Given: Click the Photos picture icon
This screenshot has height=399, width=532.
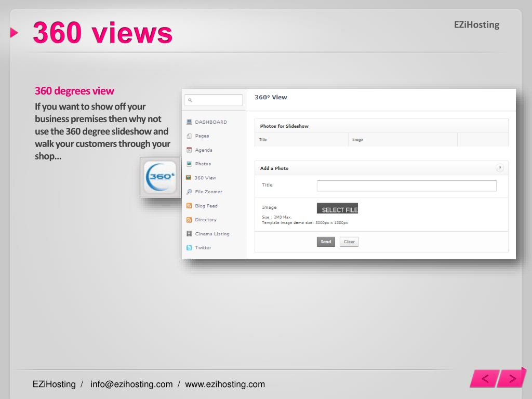Looking at the screenshot, I should pyautogui.click(x=189, y=164).
